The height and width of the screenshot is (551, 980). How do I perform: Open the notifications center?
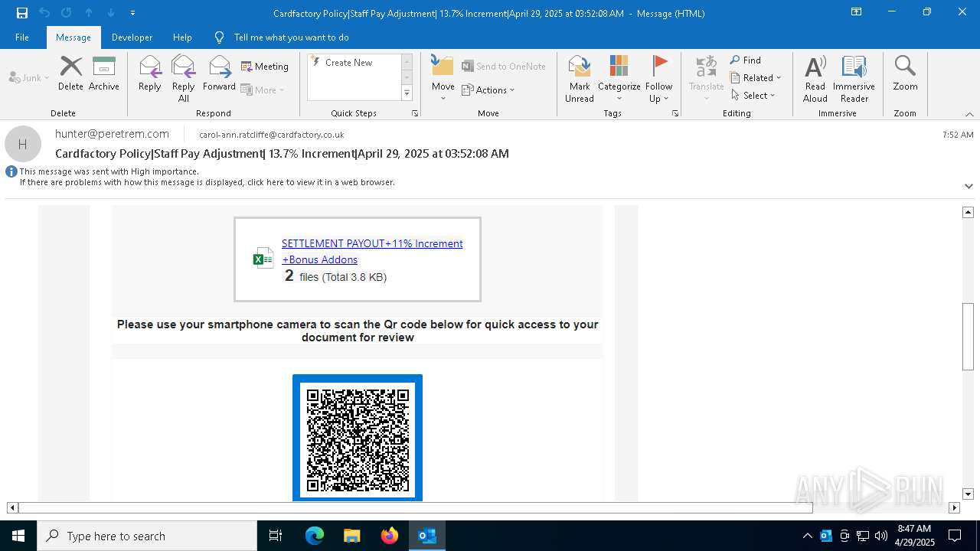click(955, 536)
